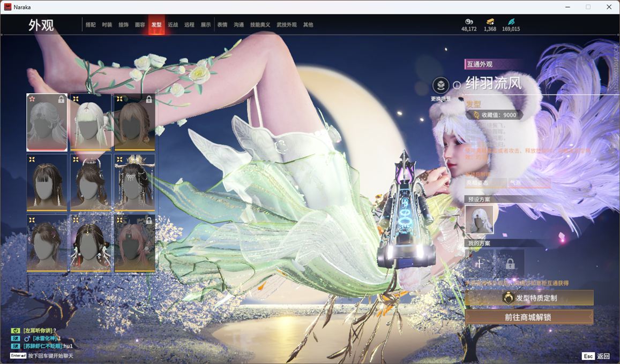Image resolution: width=620 pixels, height=364 pixels.
Task: Click the chat channel icon beside 左耳听你讲
Action: pos(16,330)
